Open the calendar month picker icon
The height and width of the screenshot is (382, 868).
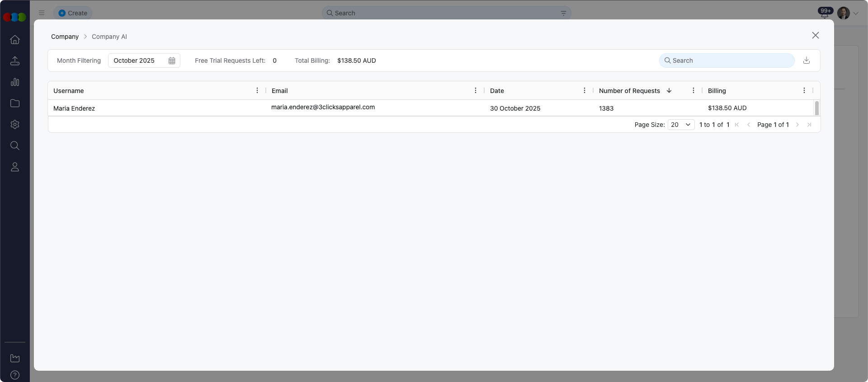172,61
